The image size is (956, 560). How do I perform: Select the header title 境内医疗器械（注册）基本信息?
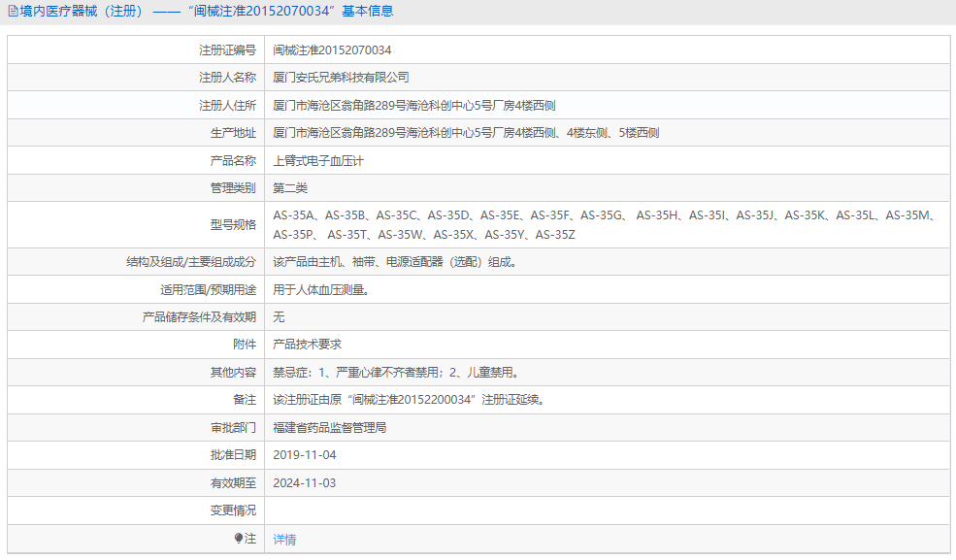point(207,11)
